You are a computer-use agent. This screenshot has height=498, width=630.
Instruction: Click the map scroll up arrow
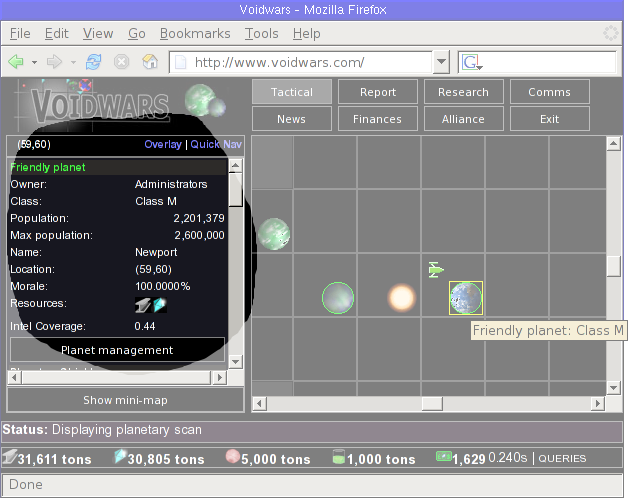click(614, 143)
